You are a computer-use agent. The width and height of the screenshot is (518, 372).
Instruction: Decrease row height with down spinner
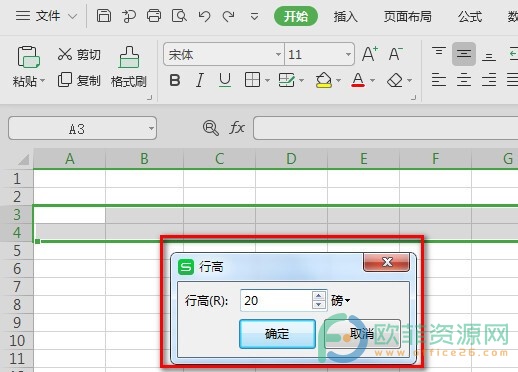click(319, 305)
